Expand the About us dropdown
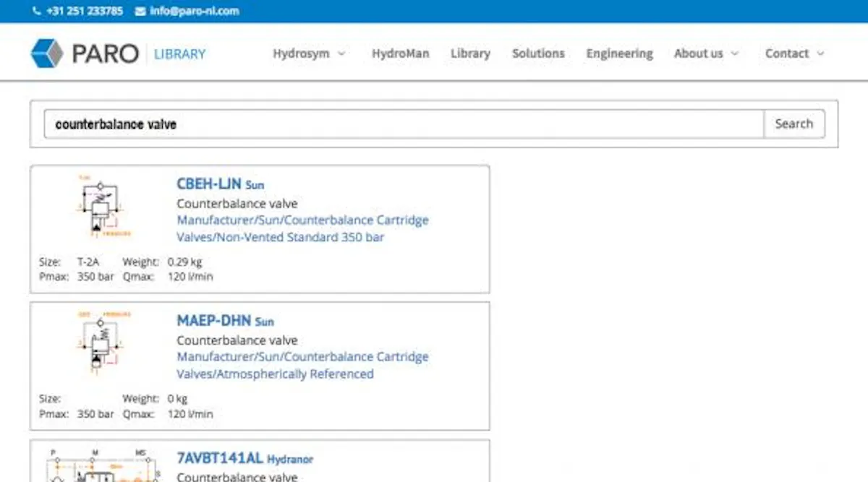The height and width of the screenshot is (482, 868). click(x=707, y=53)
